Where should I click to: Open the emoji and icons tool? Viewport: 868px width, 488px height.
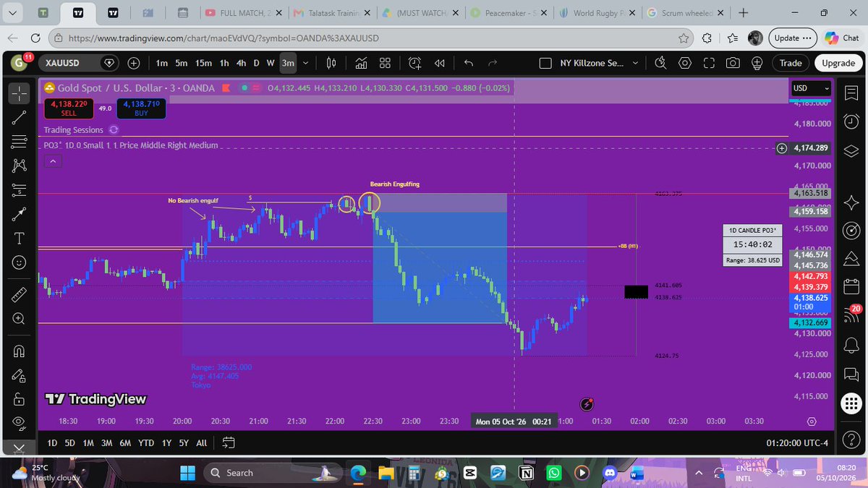[19, 262]
